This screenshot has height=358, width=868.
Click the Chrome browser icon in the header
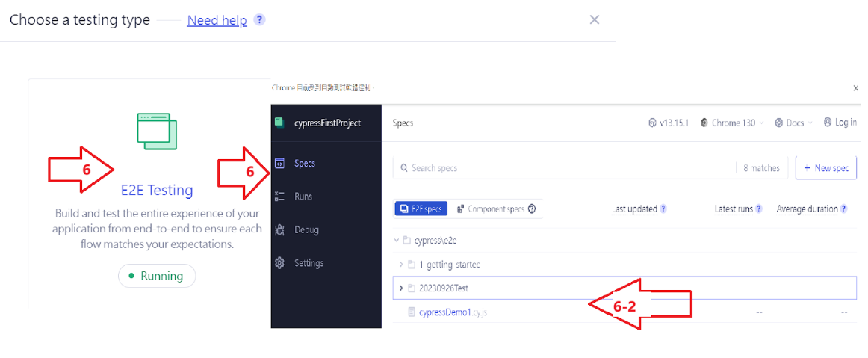pyautogui.click(x=704, y=123)
